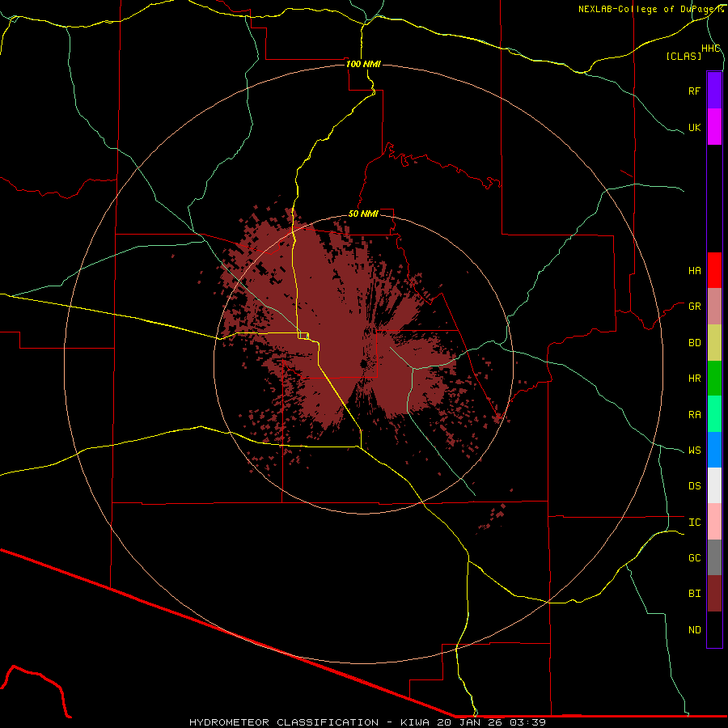Screen dimensions: 728x728
Task: Select the BD yellow legend block
Action: click(714, 342)
